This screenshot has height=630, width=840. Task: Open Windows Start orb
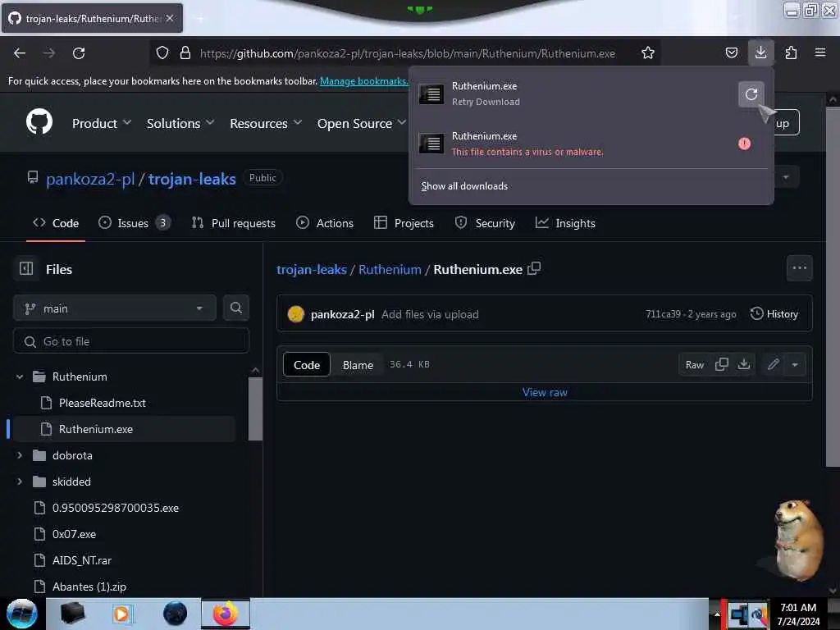(22, 614)
